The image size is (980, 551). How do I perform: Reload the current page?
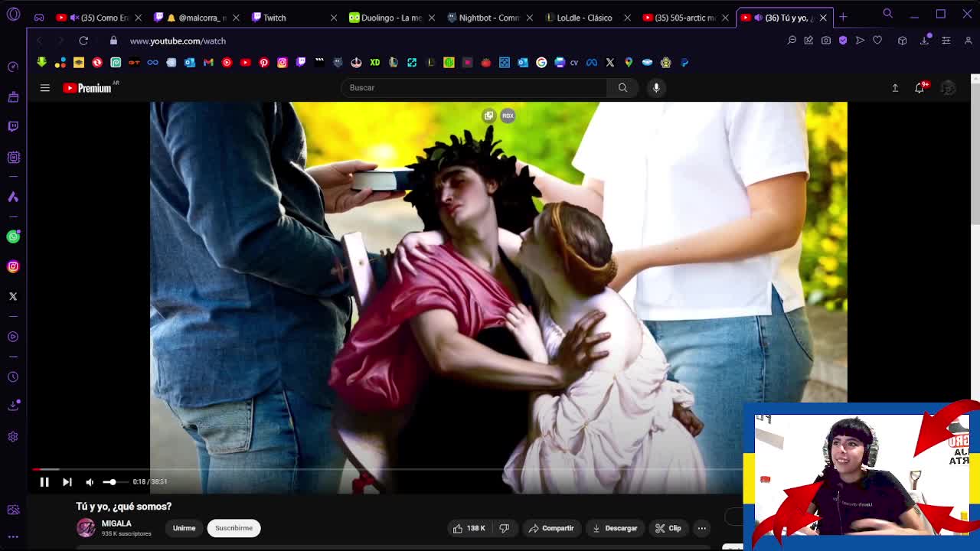(83, 41)
